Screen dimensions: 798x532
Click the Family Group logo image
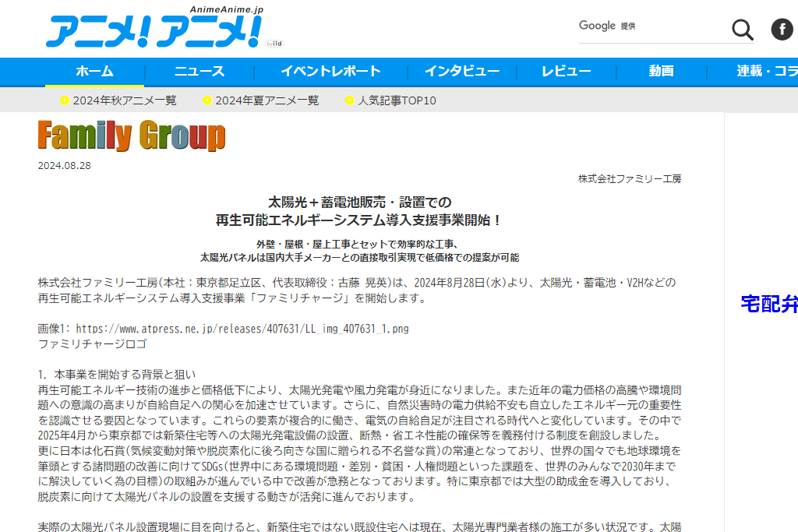(132, 136)
